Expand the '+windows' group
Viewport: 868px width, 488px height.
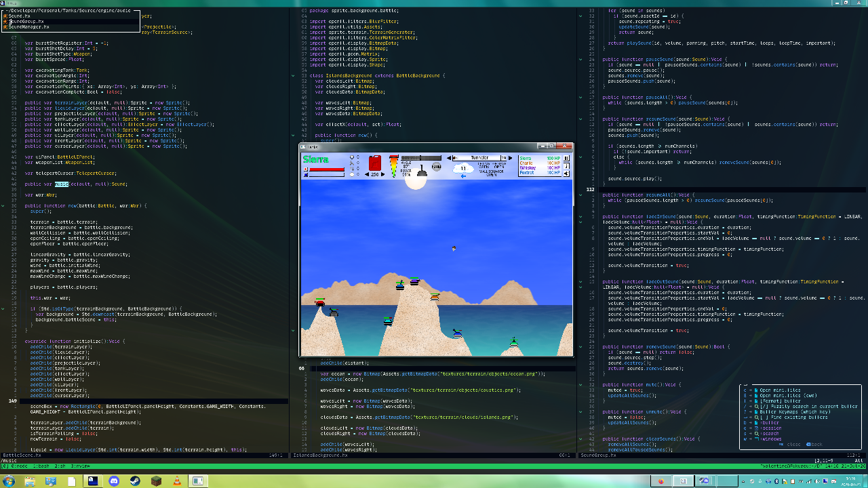pyautogui.click(x=771, y=439)
